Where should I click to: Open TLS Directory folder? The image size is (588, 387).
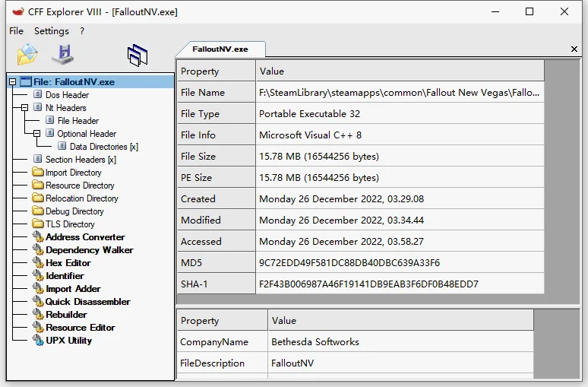[70, 224]
